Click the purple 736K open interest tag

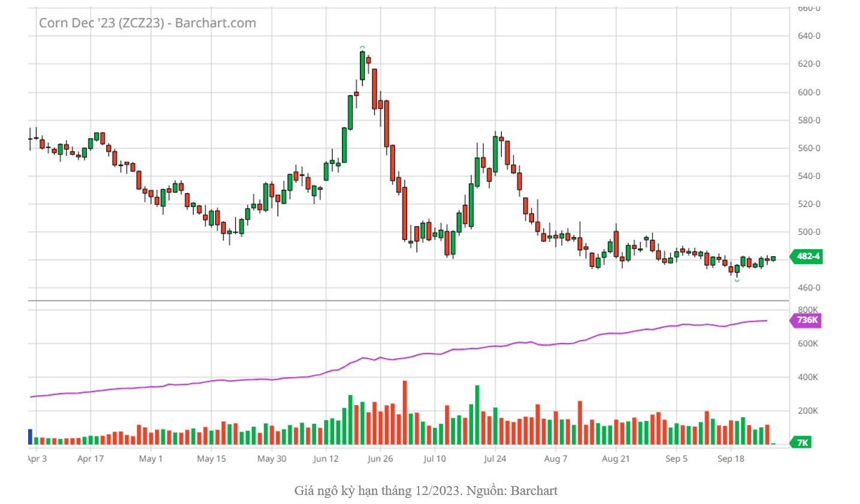806,320
